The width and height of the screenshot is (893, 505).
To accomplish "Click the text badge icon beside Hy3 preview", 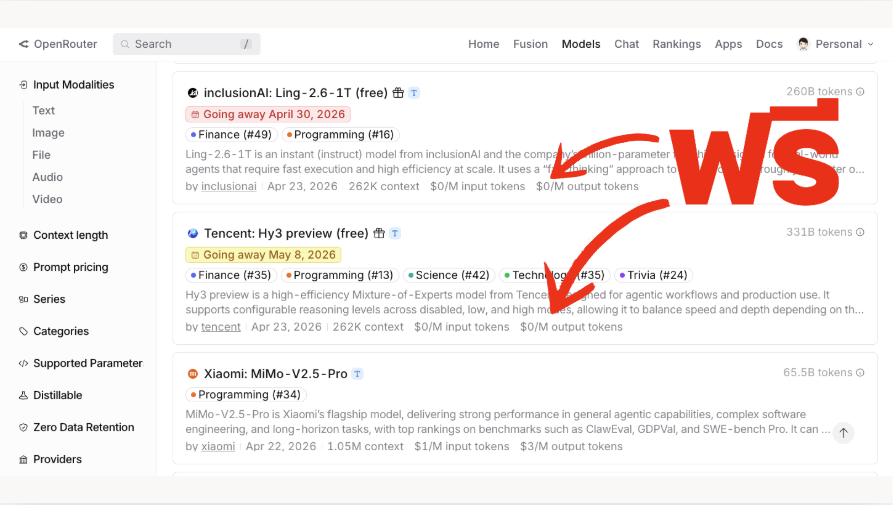I will click(x=395, y=233).
